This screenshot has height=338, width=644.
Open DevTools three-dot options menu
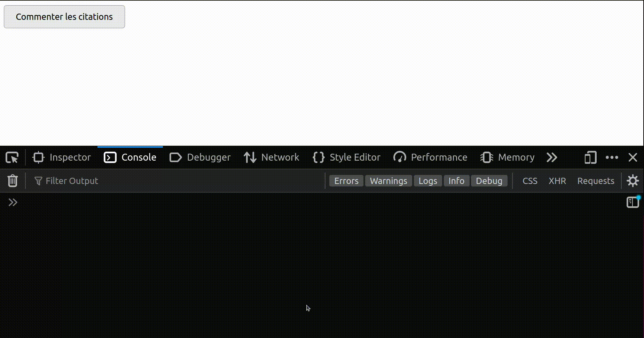(612, 158)
